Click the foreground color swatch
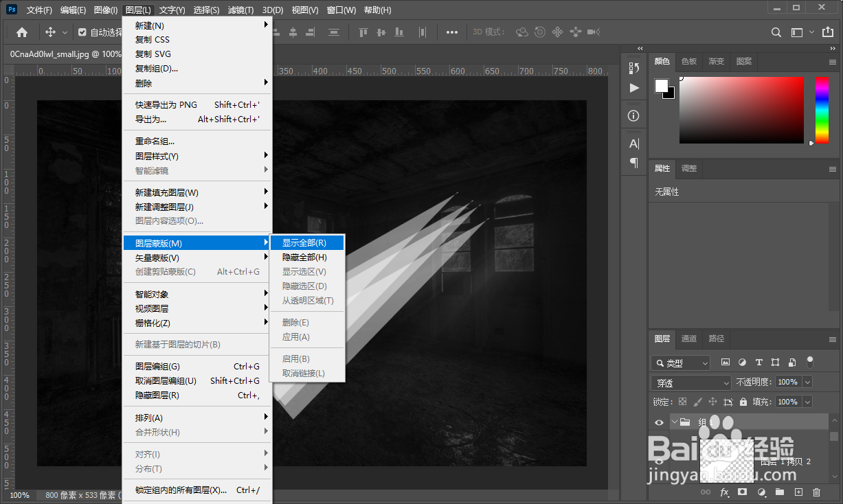 (661, 85)
